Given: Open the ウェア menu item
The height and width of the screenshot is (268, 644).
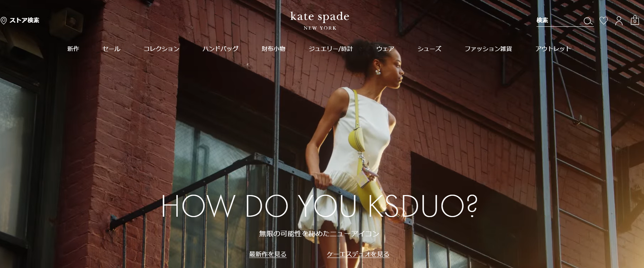Looking at the screenshot, I should [x=385, y=49].
